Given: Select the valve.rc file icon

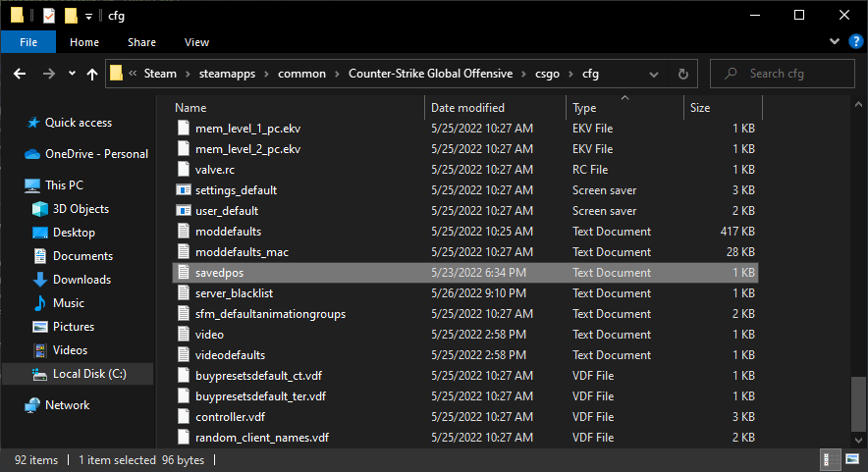Looking at the screenshot, I should click(x=182, y=170).
